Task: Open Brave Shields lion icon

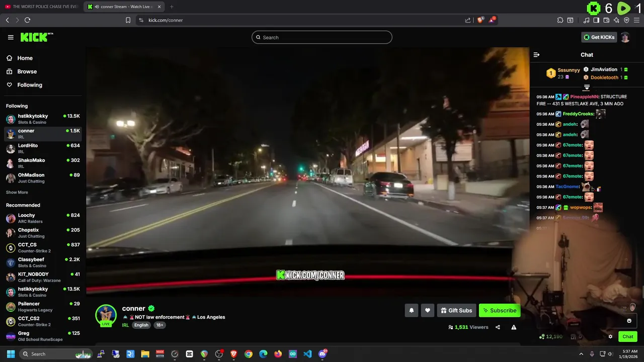Action: coord(480,20)
